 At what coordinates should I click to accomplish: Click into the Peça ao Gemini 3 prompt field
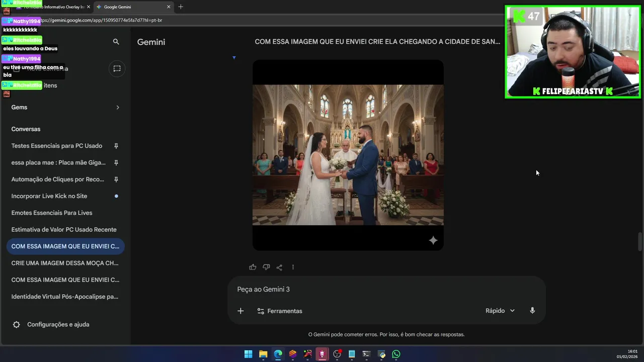386,289
